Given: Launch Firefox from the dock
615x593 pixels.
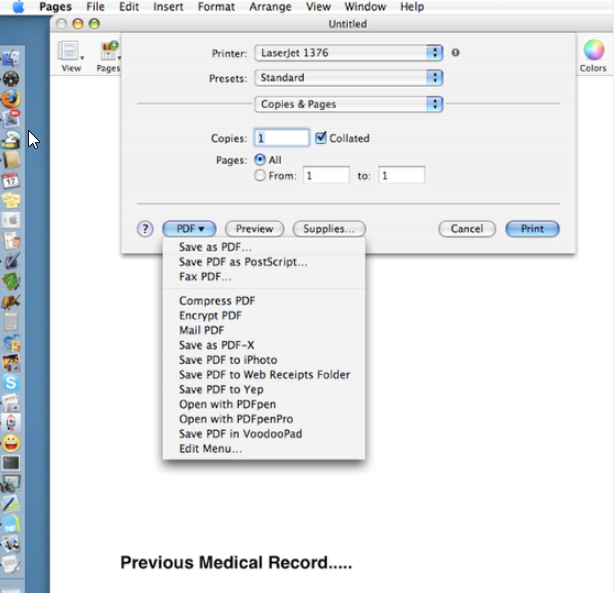Looking at the screenshot, I should (11, 99).
